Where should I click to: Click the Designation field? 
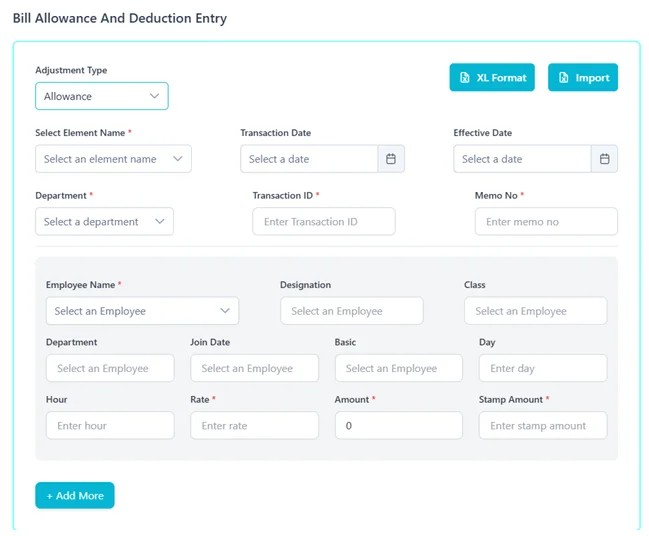pos(351,311)
